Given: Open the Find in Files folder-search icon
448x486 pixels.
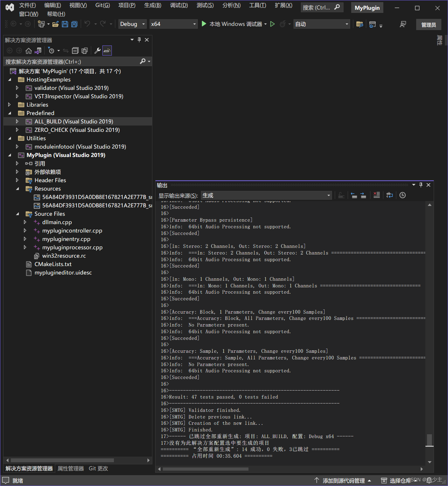Looking at the screenshot, I should (360, 24).
